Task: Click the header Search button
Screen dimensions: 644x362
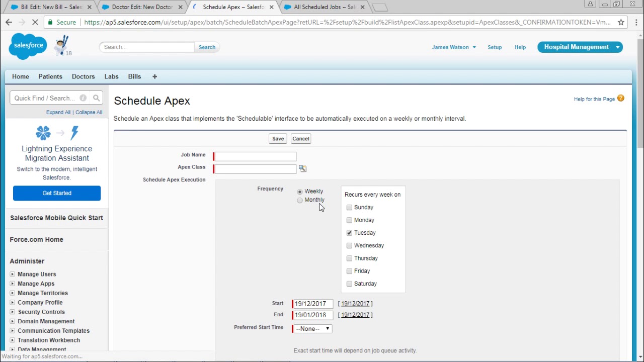Action: click(207, 47)
